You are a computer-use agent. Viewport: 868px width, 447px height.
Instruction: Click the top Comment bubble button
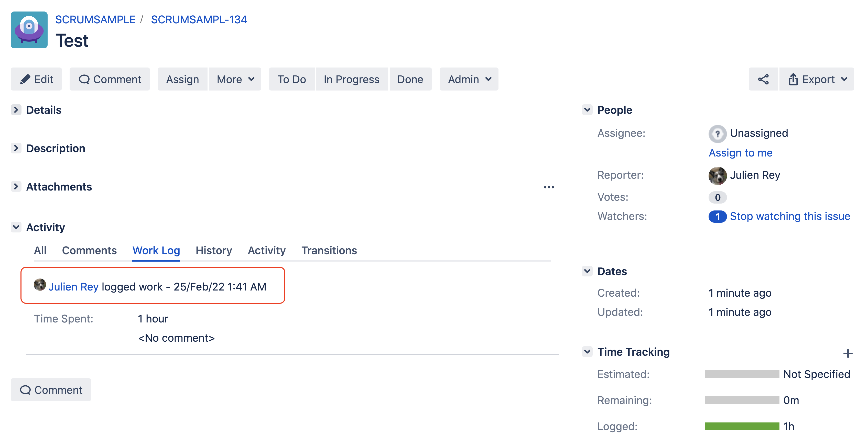[x=110, y=79]
